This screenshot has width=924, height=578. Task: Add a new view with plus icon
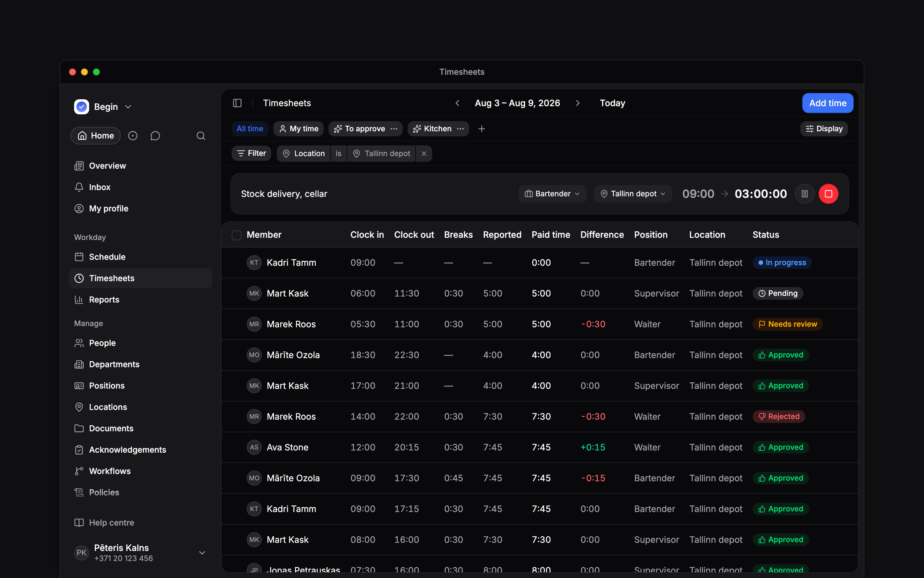[x=481, y=129]
